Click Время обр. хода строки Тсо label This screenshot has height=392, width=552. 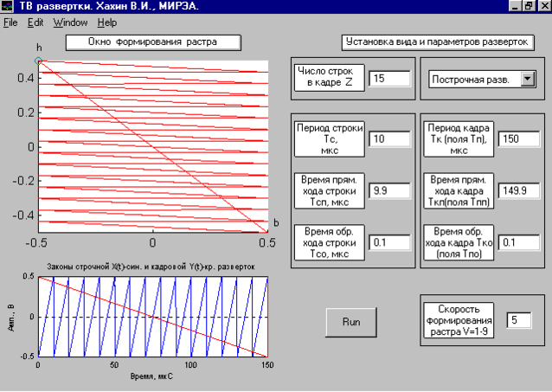[x=329, y=242]
